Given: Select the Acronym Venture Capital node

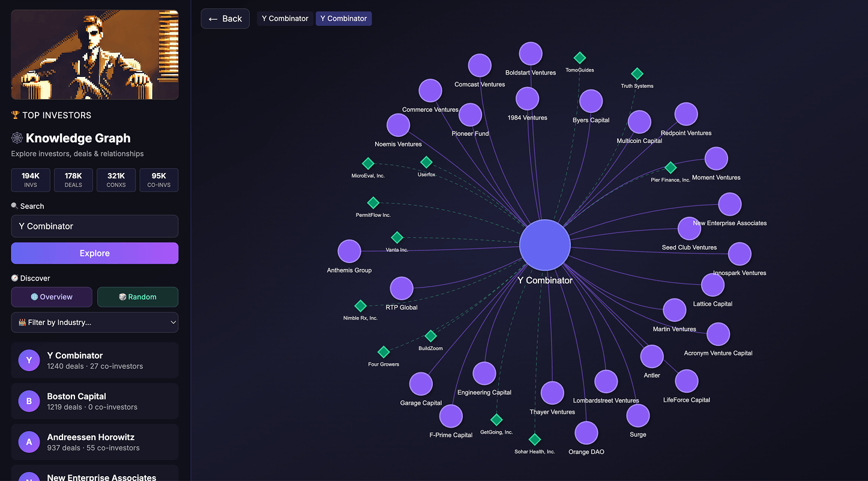Looking at the screenshot, I should coord(718,334).
